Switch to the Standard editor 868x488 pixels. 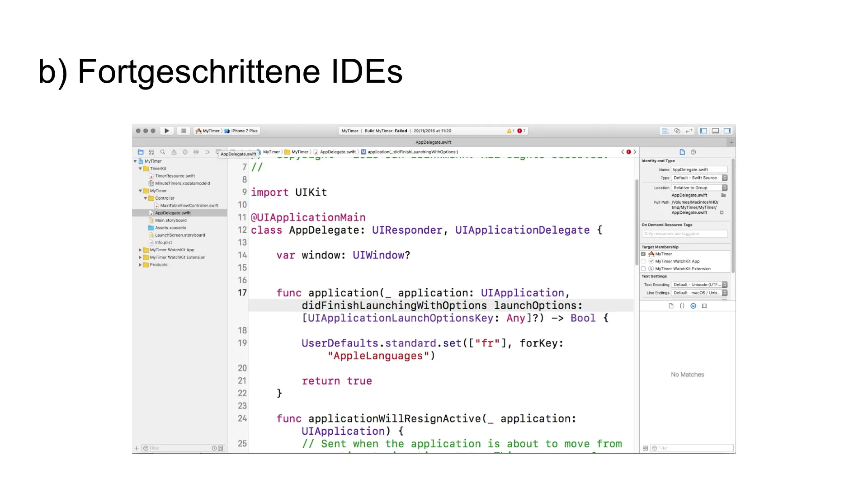(665, 131)
